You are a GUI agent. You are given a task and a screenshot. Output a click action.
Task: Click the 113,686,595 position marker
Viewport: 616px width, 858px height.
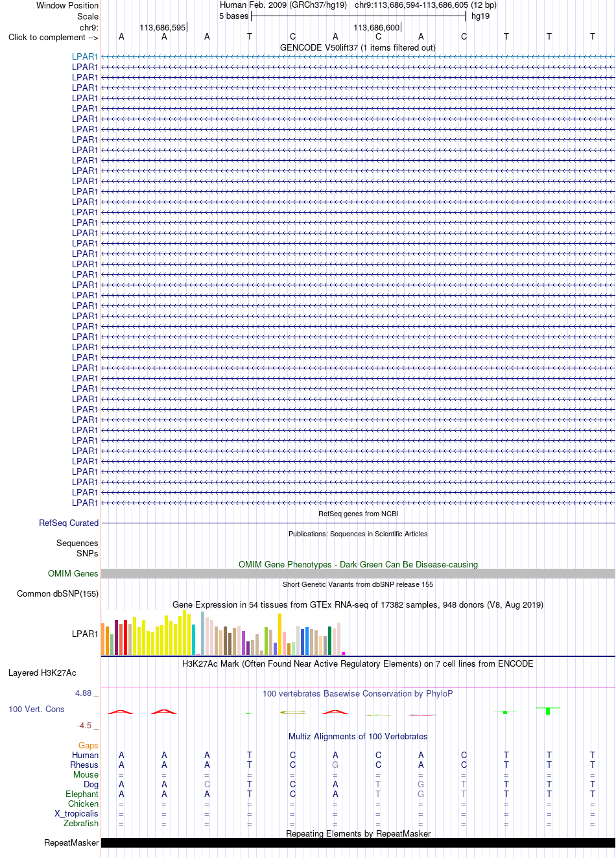tap(163, 27)
